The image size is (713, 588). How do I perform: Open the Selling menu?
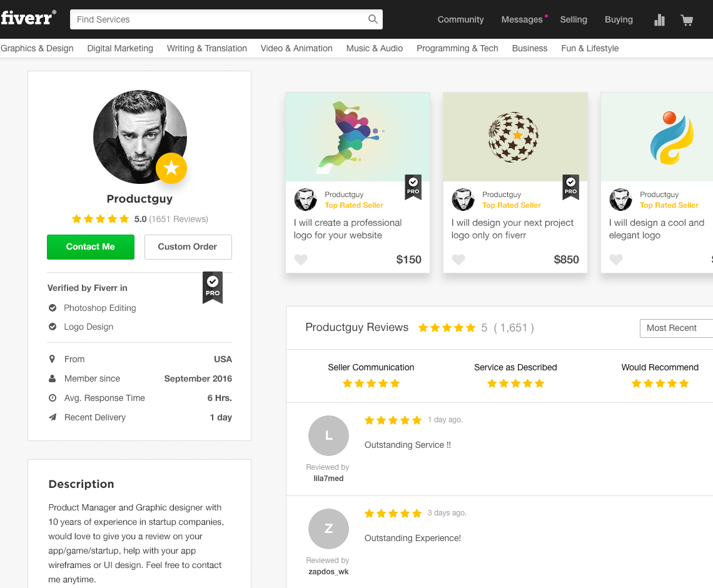pos(574,19)
